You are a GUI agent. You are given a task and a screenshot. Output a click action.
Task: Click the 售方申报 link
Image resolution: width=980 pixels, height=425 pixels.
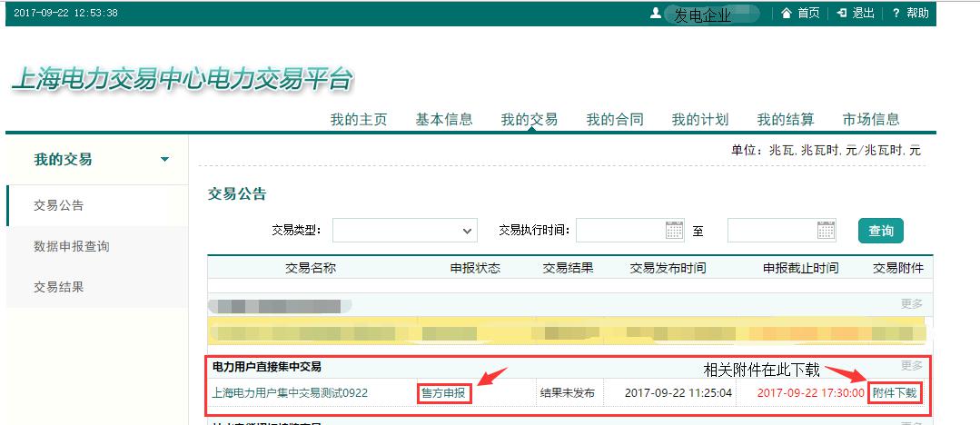445,393
